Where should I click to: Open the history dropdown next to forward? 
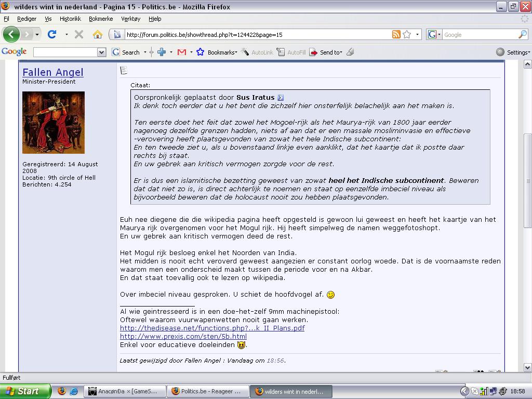[37, 34]
